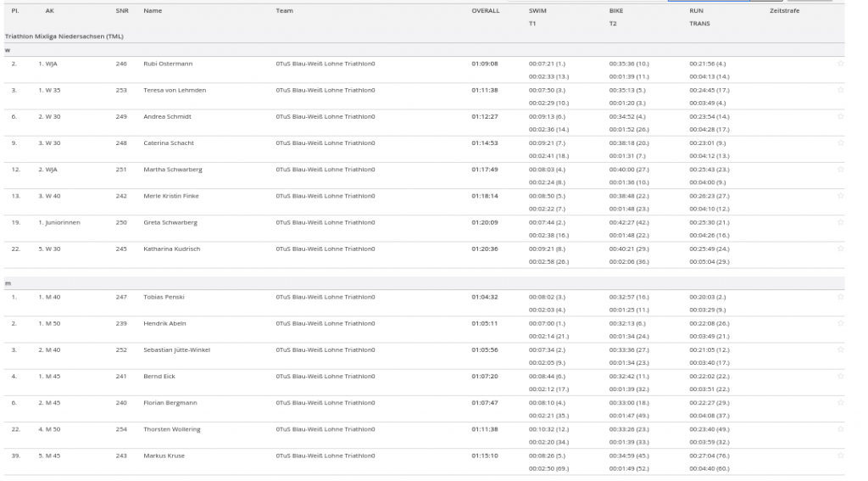This screenshot has height=481, width=868.
Task: Toggle favorite star for Florian Bergmann
Action: click(x=840, y=403)
